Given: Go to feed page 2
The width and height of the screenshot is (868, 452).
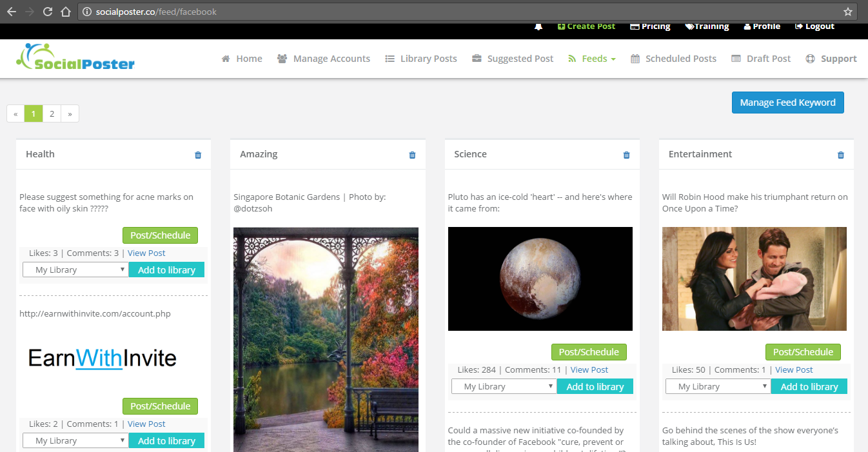Looking at the screenshot, I should [x=52, y=113].
